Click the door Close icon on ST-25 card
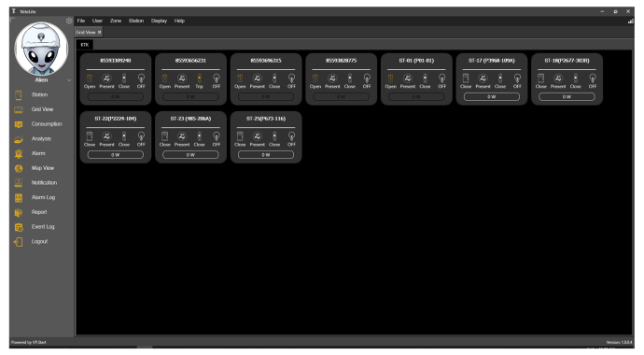Viewport: 644px width, 355px height. [240, 136]
